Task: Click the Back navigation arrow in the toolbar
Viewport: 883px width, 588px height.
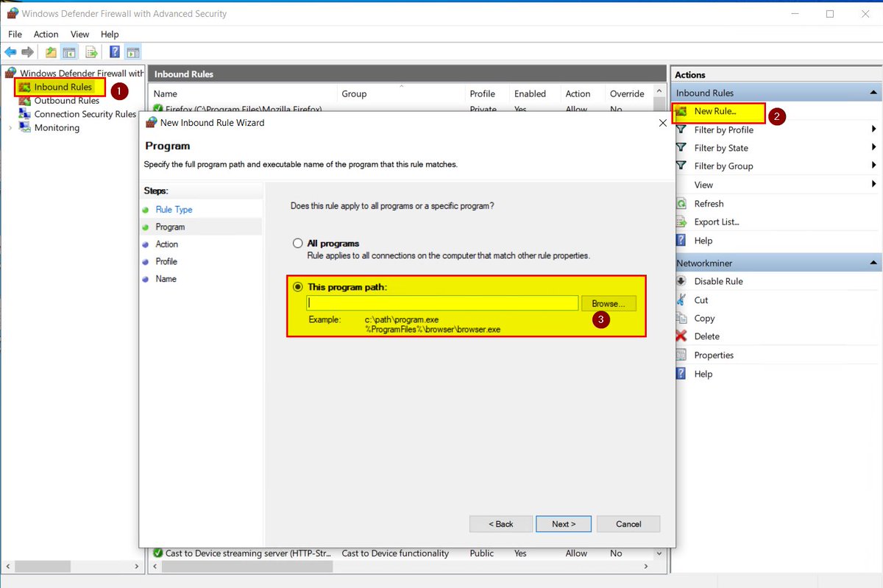Action: 10,52
